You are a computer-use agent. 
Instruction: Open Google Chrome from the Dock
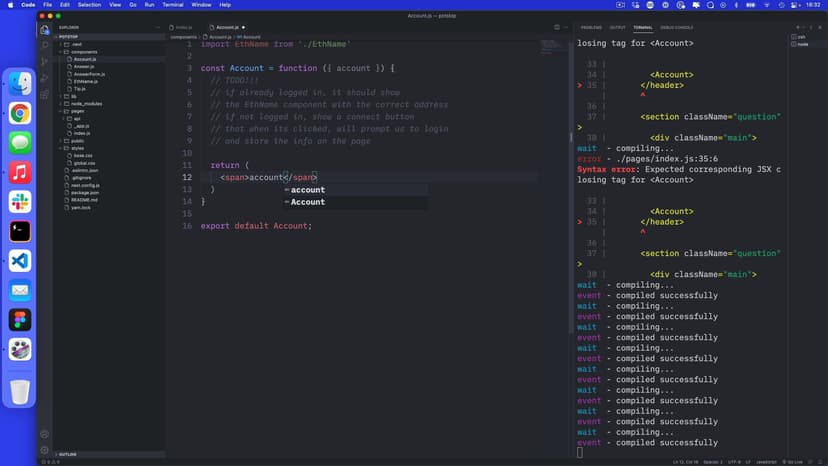[20, 113]
